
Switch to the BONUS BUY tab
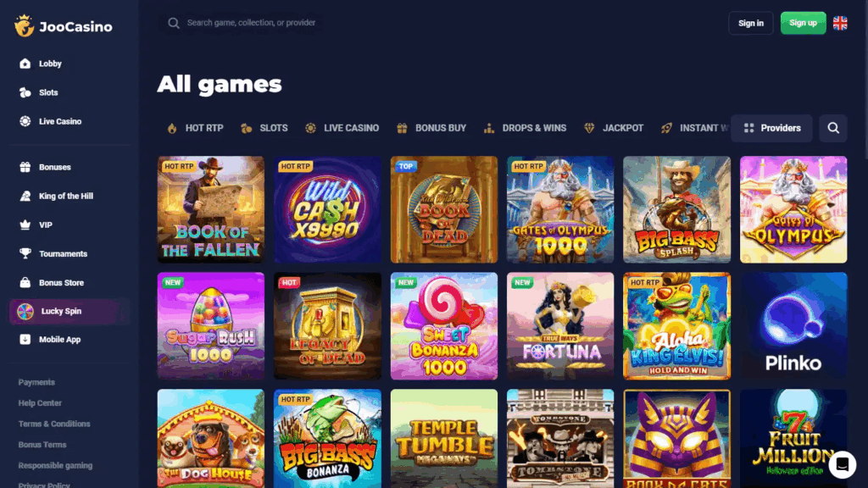pos(431,129)
